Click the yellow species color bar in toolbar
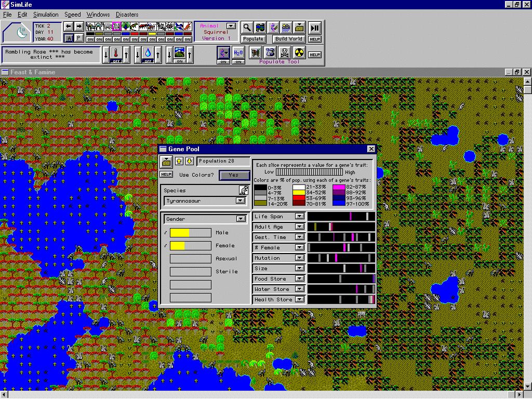The image size is (532, 399). pyautogui.click(x=152, y=34)
